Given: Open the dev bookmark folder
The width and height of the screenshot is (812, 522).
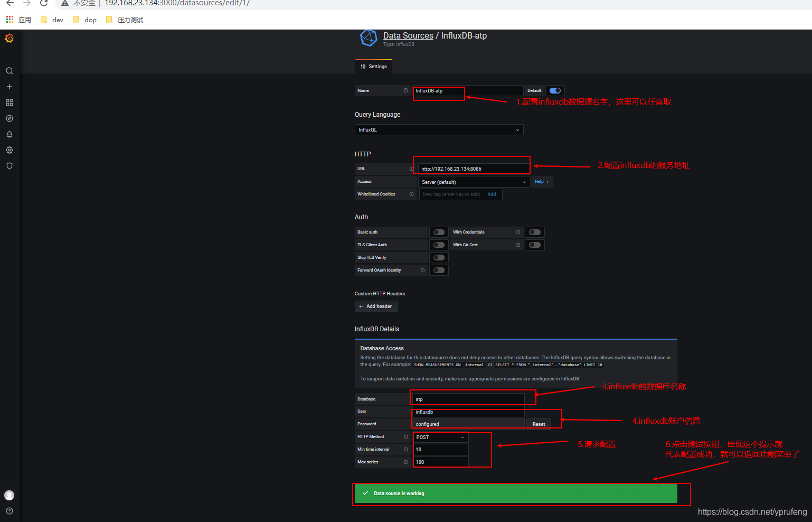Looking at the screenshot, I should click(x=52, y=20).
